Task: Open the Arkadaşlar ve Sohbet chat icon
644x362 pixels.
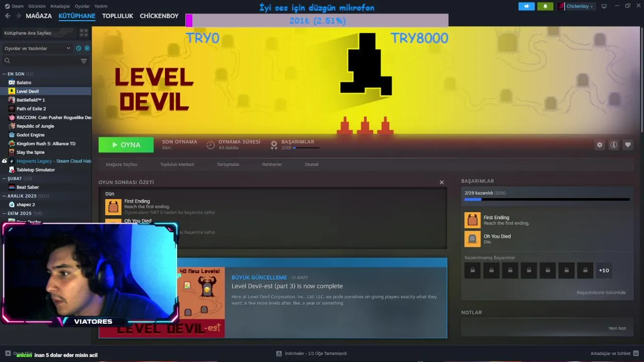Action: [x=636, y=353]
